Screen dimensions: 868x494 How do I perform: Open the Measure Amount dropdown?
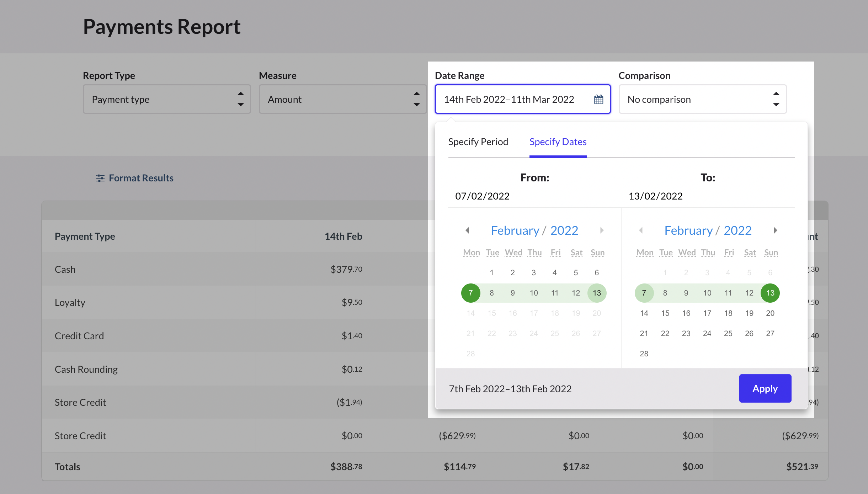coord(343,99)
